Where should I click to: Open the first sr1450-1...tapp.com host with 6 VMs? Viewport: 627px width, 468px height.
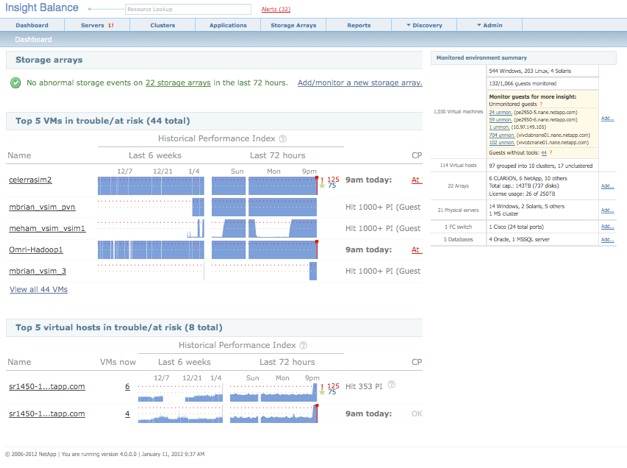47,386
